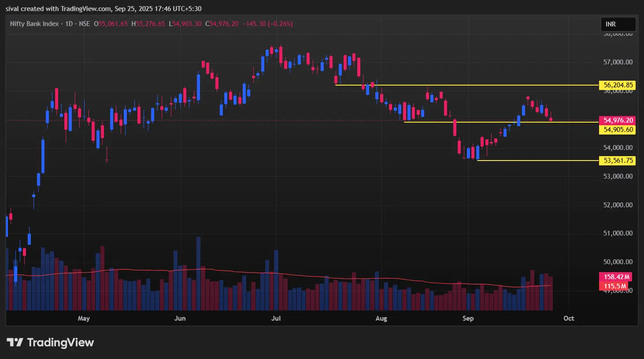Click the 53,561.75 yellow price label
The height and width of the screenshot is (359, 644).
[x=618, y=161]
